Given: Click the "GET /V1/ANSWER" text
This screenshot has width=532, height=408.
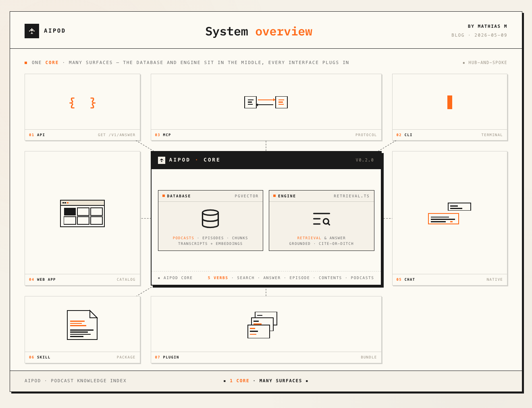Looking at the screenshot, I should pyautogui.click(x=117, y=135).
